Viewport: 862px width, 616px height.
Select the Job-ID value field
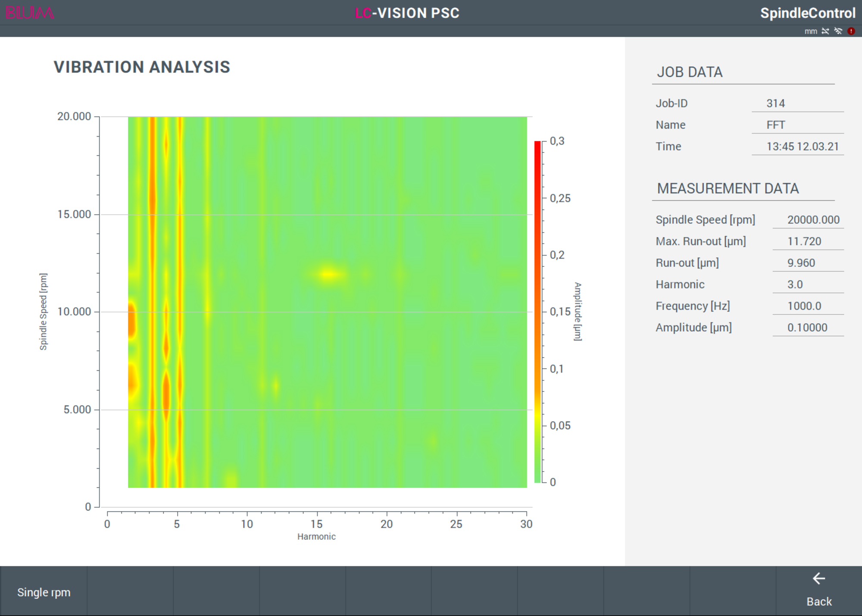tap(797, 103)
